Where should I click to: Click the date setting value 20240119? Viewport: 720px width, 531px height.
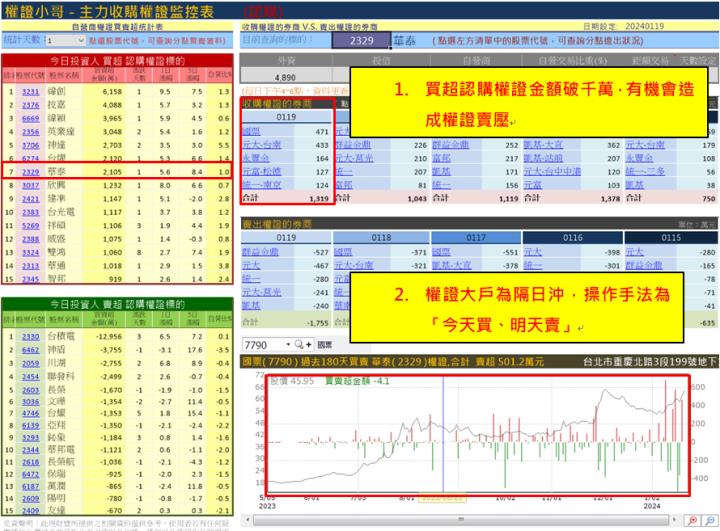[645, 26]
